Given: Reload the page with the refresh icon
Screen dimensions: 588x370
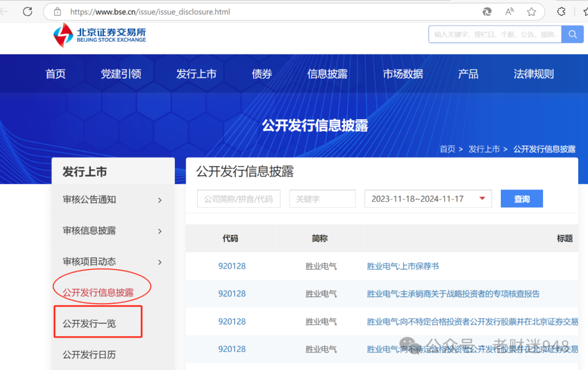Looking at the screenshot, I should 27,11.
